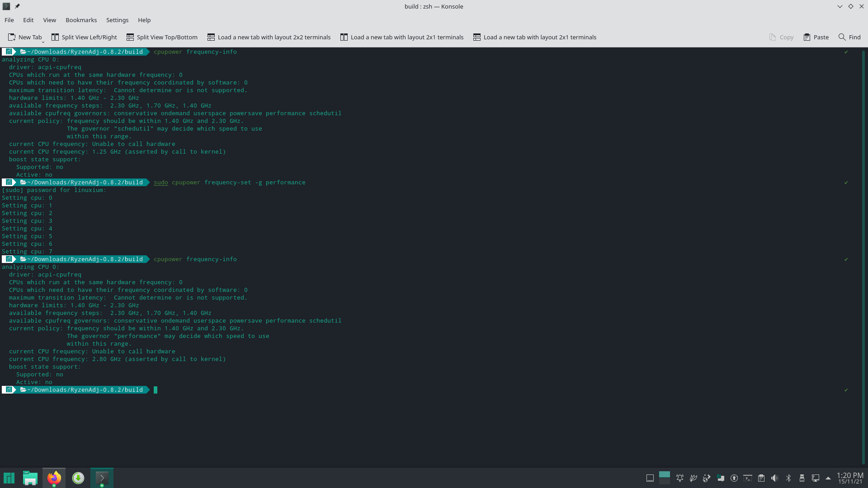Click 'current CPU frequency: 1.25 GHz' line

(117, 151)
